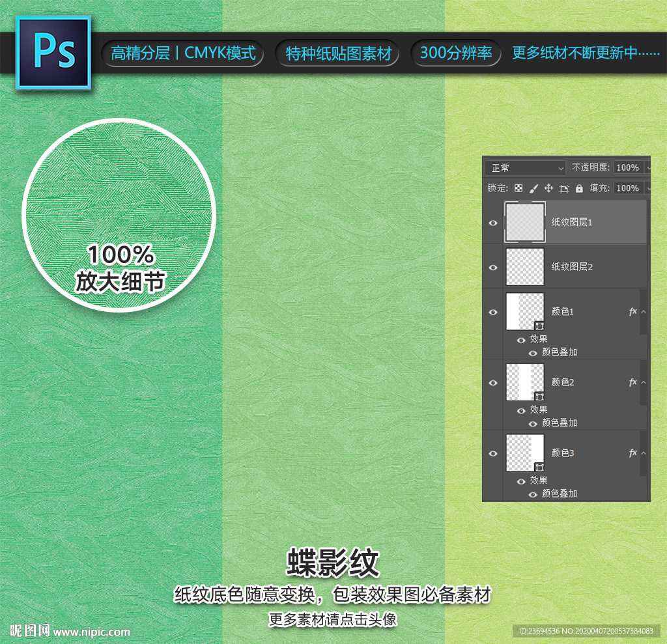This screenshot has height=644, width=667.
Task: Collapse effects list of 颜色2 layer
Action: point(644,382)
